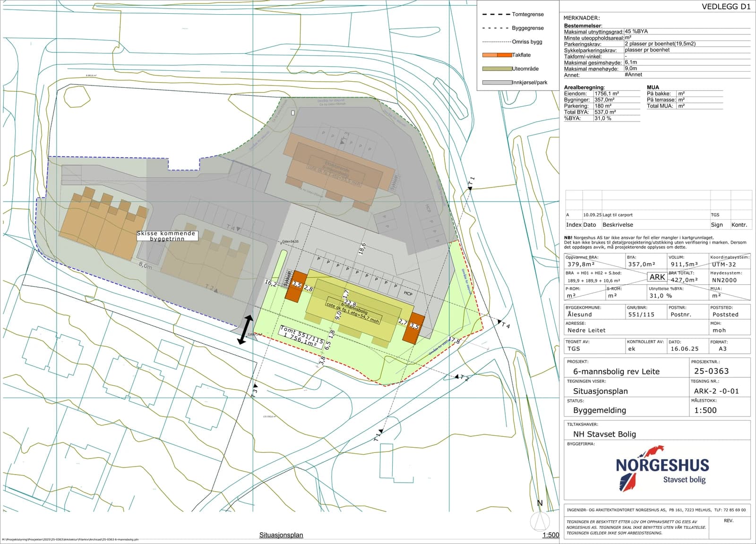The height and width of the screenshot is (544, 756).
Task: Click the right orange carport on the plan
Action: 414,327
